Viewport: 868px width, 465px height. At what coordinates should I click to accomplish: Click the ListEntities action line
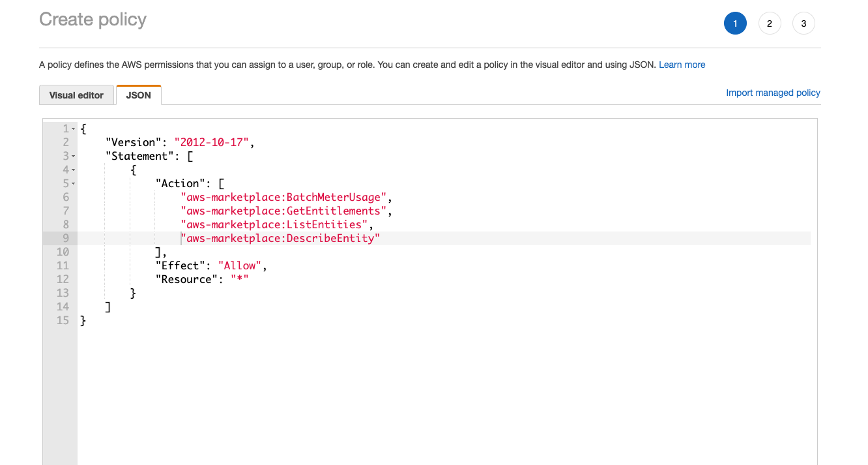tap(275, 224)
